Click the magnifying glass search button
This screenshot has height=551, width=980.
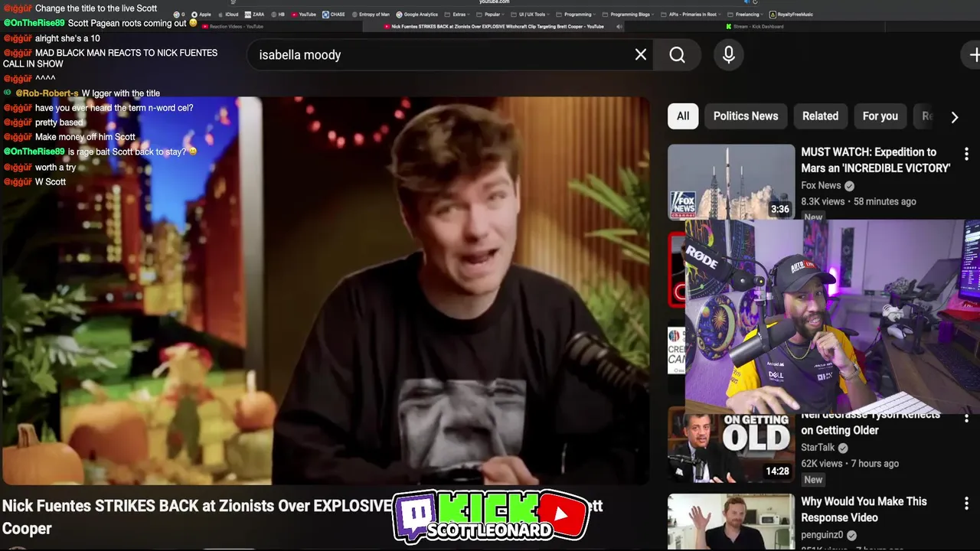[x=678, y=54]
